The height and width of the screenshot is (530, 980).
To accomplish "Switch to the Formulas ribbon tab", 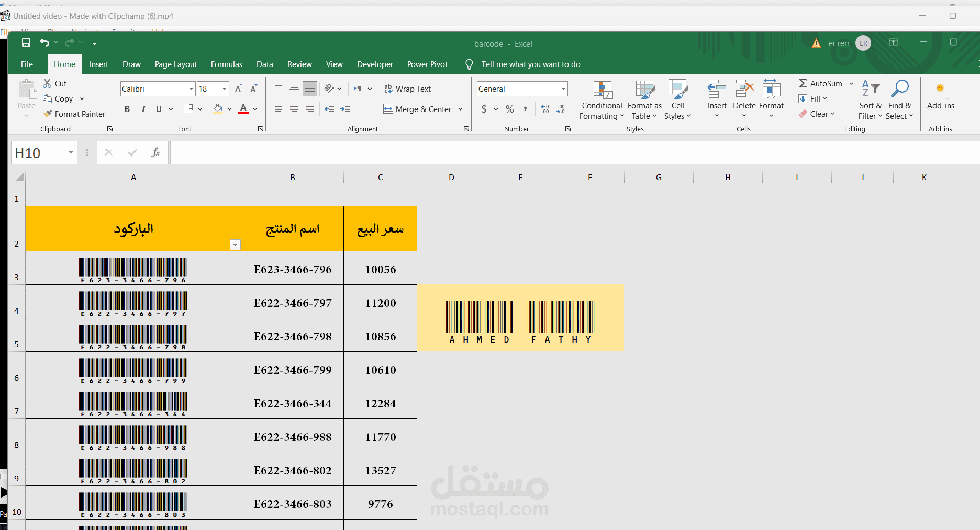I will [x=226, y=64].
